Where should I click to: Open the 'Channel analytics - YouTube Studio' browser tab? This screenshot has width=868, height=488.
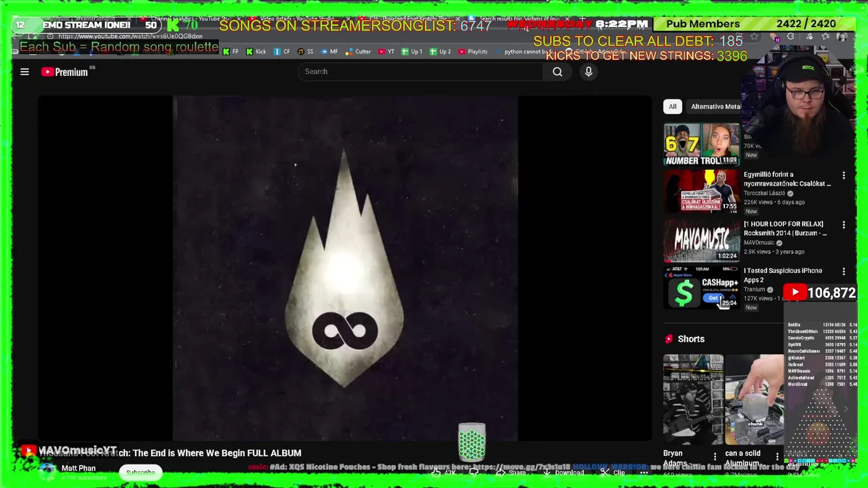pyautogui.click(x=190, y=19)
